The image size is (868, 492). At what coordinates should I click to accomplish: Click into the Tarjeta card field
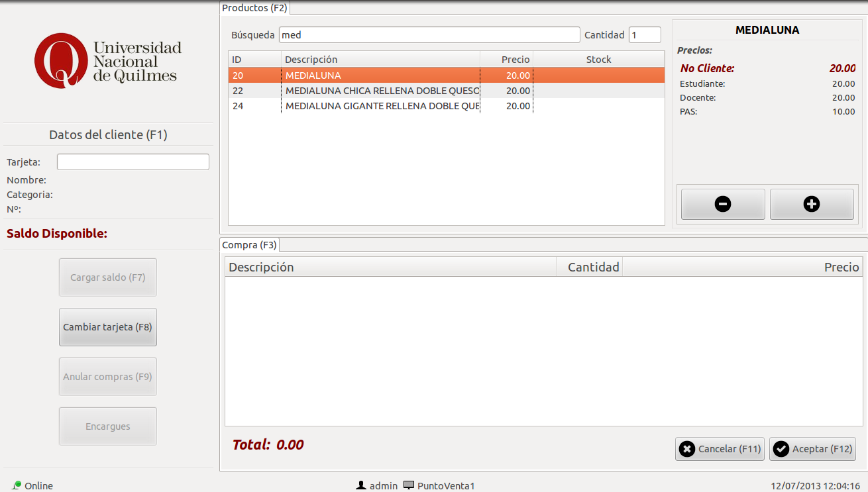(x=133, y=162)
